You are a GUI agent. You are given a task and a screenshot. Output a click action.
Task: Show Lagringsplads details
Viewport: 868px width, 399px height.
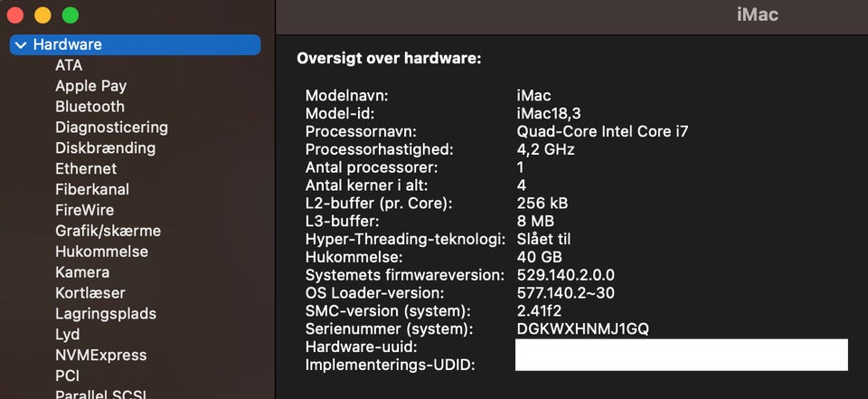click(106, 314)
